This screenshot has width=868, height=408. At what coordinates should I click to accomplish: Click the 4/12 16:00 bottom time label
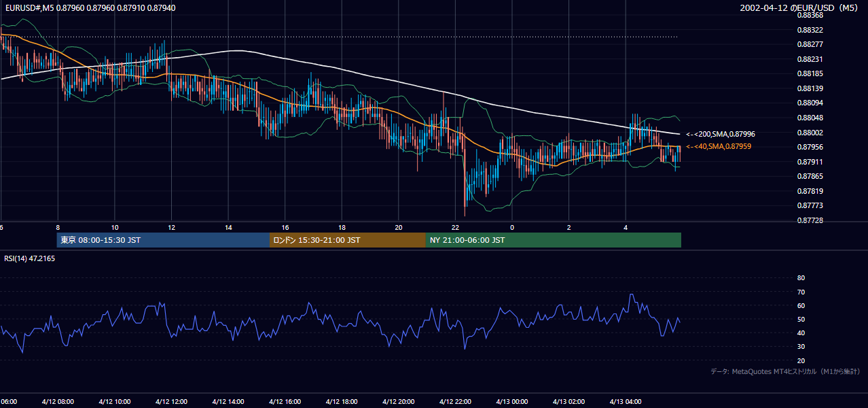tap(285, 401)
